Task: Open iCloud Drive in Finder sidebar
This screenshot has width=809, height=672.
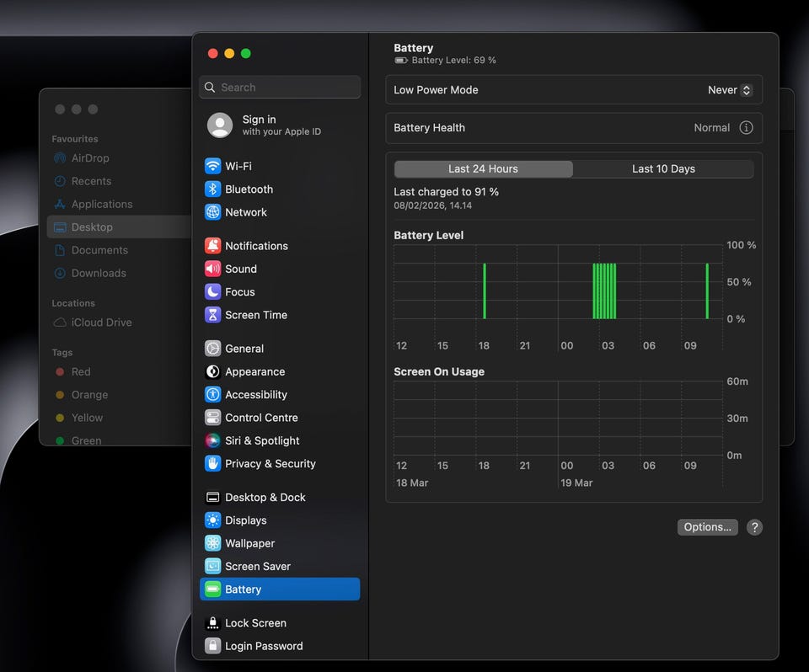Action: (x=101, y=323)
